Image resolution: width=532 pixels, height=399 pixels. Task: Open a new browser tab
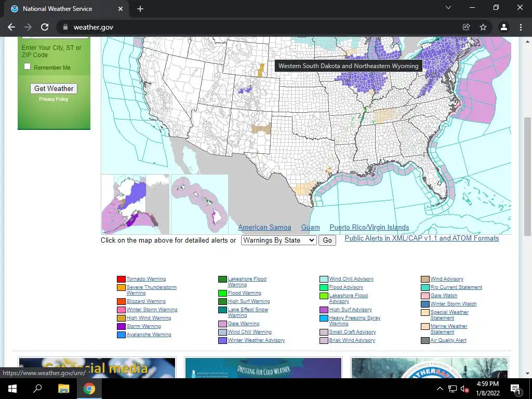[x=140, y=9]
